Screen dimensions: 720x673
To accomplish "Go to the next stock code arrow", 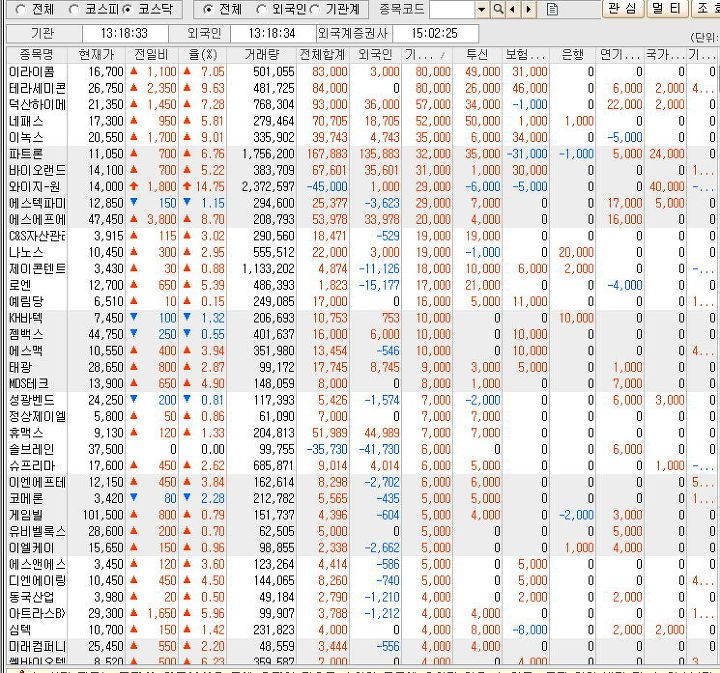I will [529, 9].
